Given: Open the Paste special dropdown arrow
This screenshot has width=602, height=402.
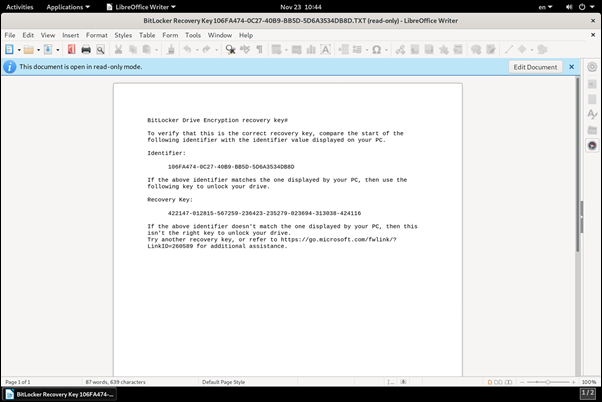Looking at the screenshot, I should [156, 50].
